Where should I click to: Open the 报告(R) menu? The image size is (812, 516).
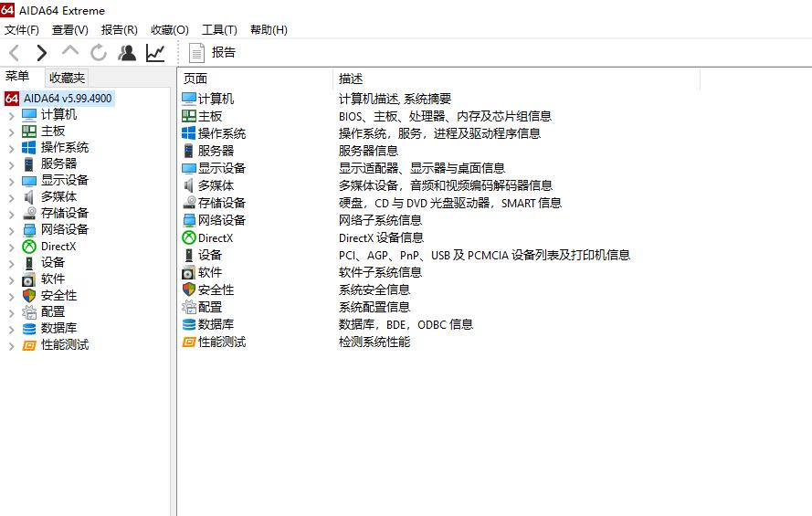point(119,30)
